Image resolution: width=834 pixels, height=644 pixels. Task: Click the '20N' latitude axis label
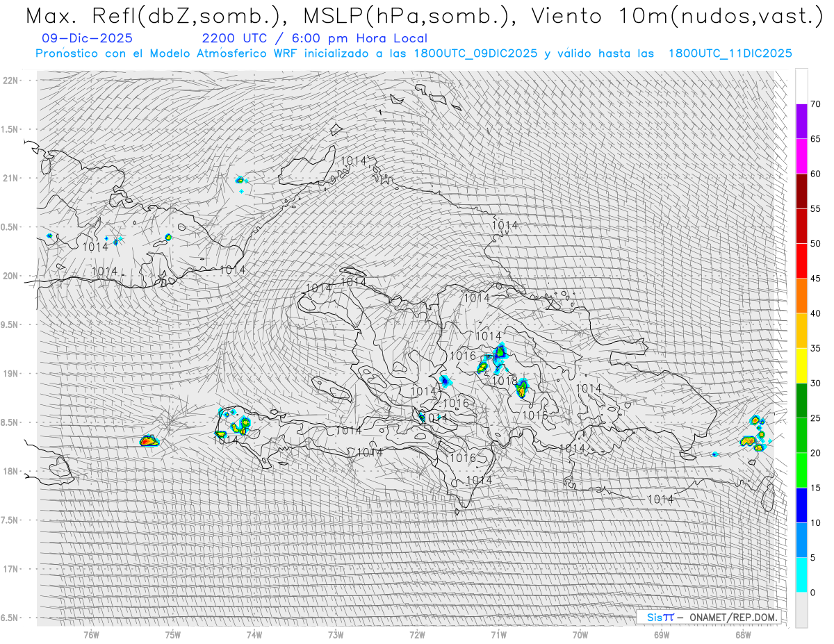pos(10,276)
